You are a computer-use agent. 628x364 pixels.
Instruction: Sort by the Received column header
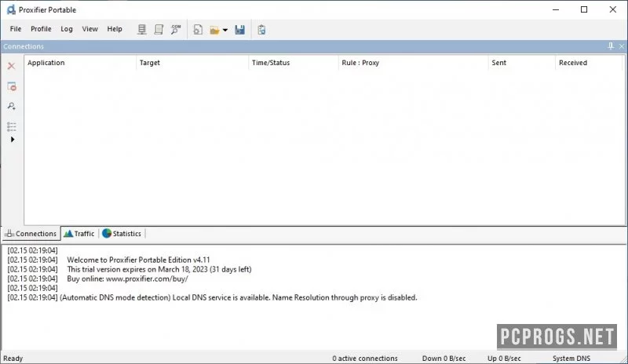(x=589, y=63)
